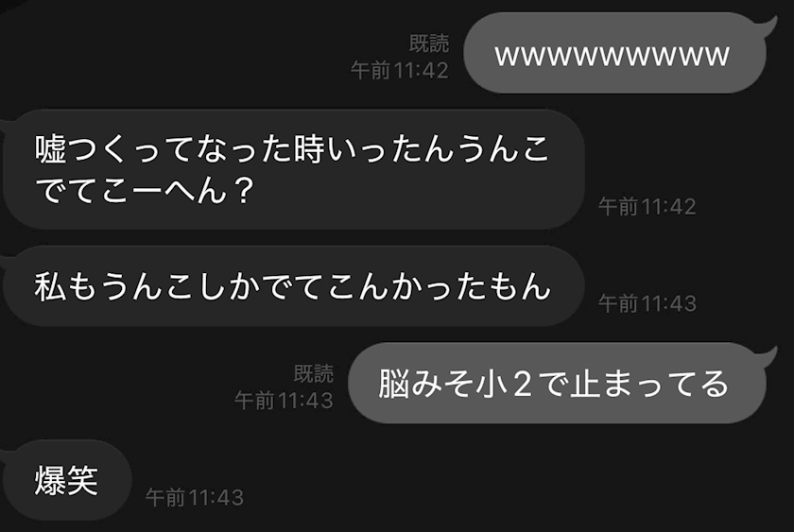Click the 午前11:42 timestamp beside the でてこーへん？ message
Image resolution: width=794 pixels, height=532 pixels.
tap(647, 207)
